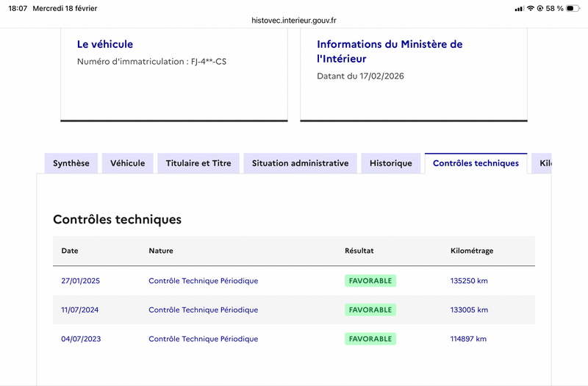The width and height of the screenshot is (588, 386).
Task: Click Informations du Ministère de l'Intérieur heading
Action: click(390, 51)
